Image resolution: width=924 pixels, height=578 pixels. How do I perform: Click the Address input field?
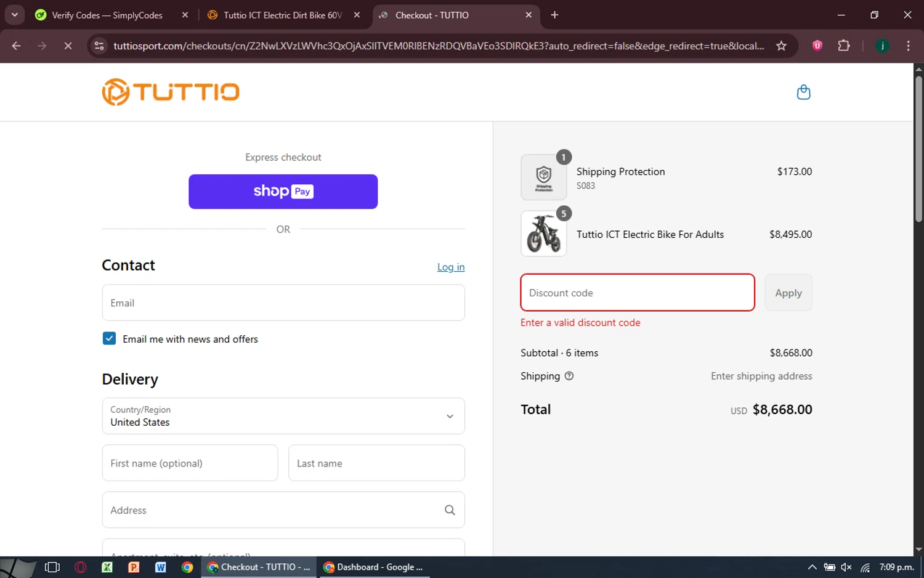[283, 510]
